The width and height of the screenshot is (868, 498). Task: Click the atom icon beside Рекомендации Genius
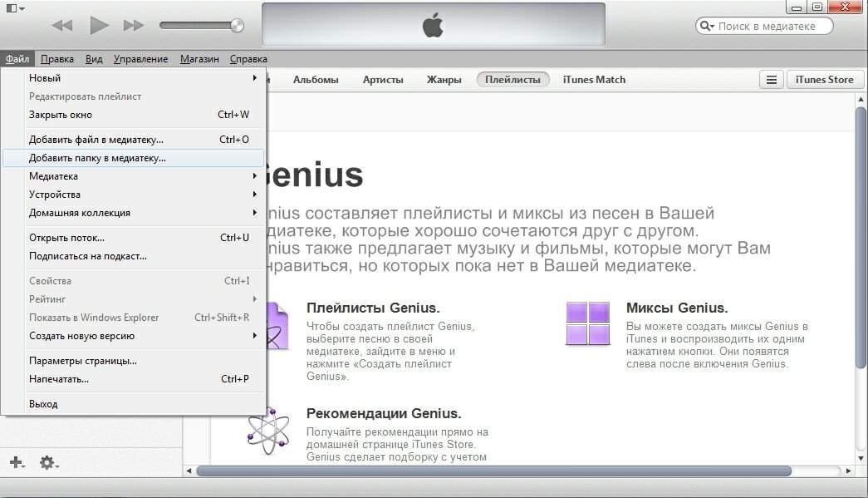268,431
